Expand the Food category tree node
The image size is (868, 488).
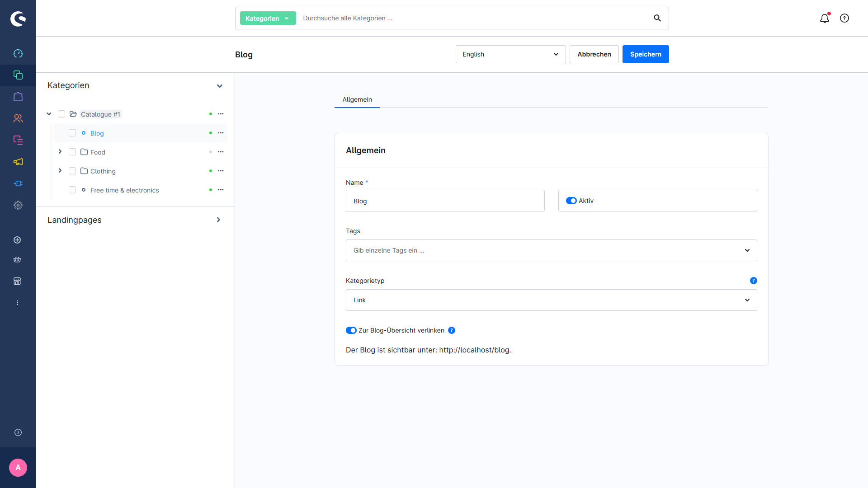click(60, 152)
